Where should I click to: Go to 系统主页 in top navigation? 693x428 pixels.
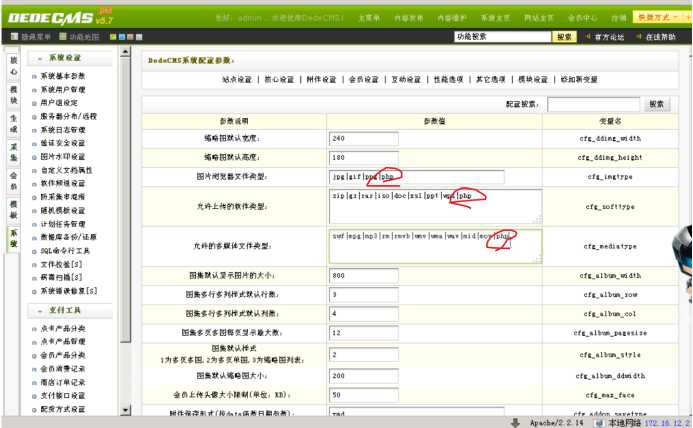[x=495, y=18]
